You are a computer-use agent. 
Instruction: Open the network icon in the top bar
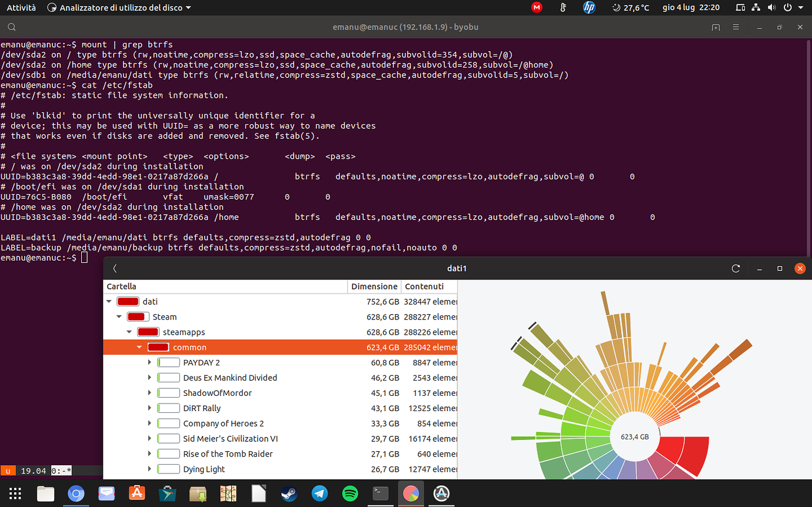756,8
